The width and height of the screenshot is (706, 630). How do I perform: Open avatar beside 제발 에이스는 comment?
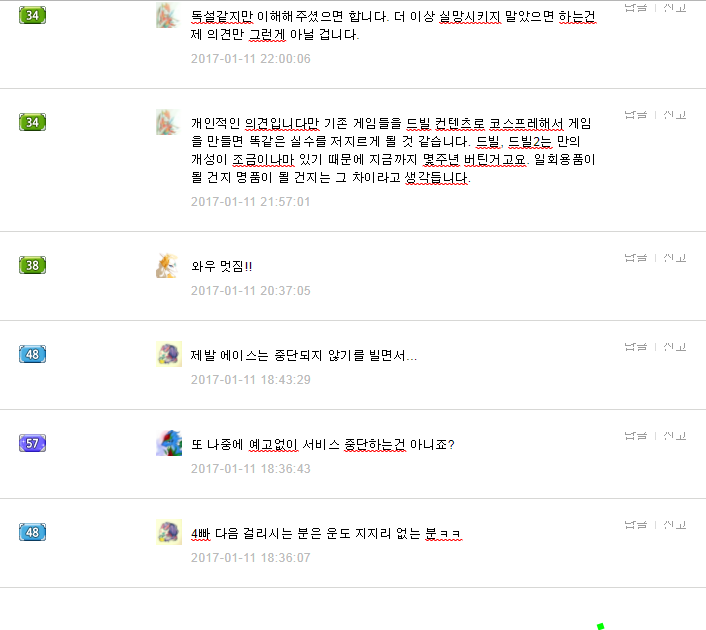click(169, 354)
